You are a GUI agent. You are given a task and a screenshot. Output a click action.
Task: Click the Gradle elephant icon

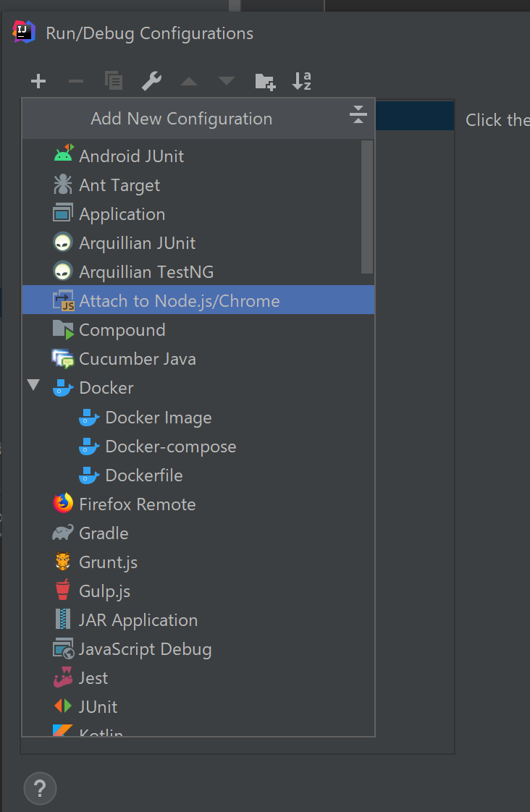[x=63, y=533]
